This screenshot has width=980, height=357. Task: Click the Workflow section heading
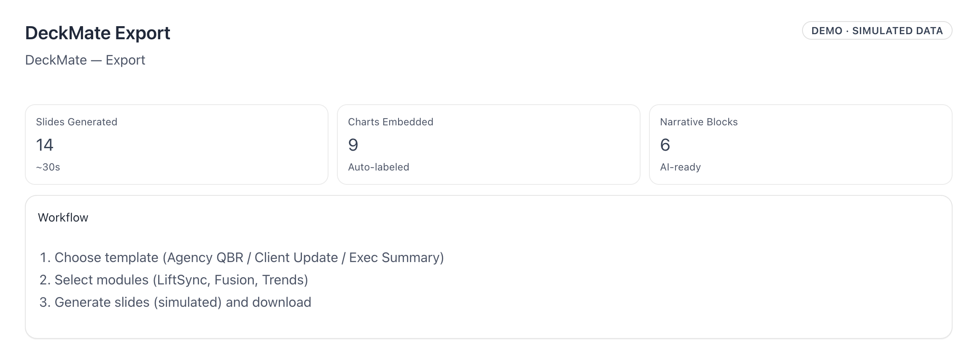tap(63, 217)
